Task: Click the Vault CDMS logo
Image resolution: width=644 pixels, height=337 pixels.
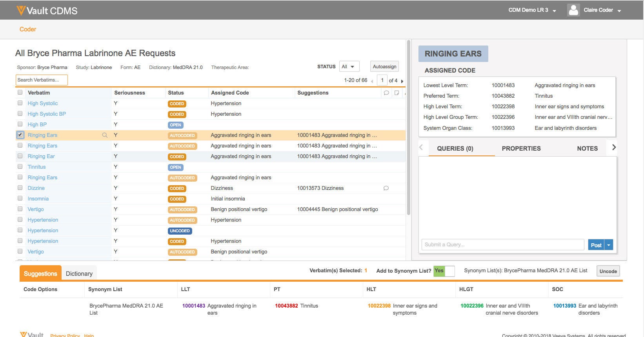Action: (x=47, y=11)
